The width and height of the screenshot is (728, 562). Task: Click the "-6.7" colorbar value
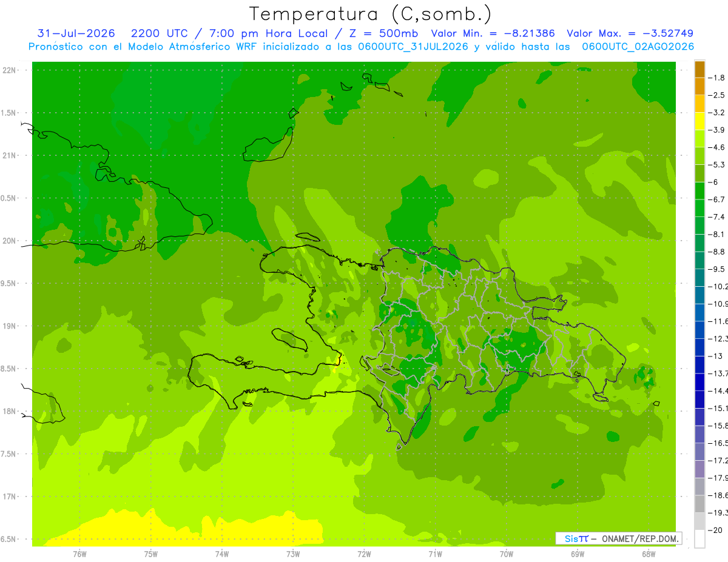(716, 199)
